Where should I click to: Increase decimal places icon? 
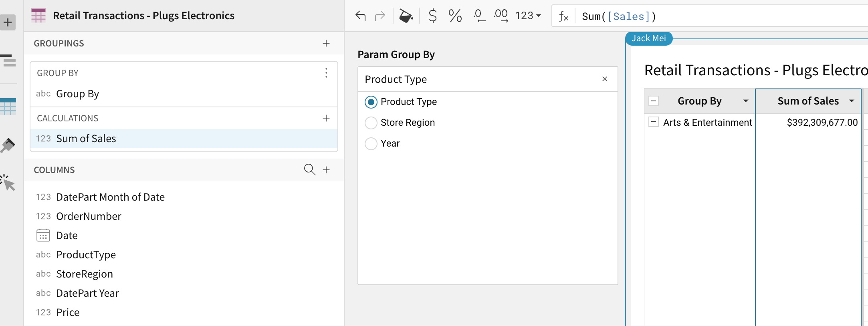501,16
